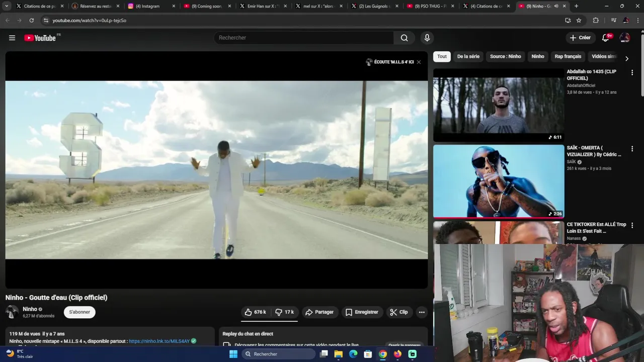Open a new Chrome tab

coord(576,6)
